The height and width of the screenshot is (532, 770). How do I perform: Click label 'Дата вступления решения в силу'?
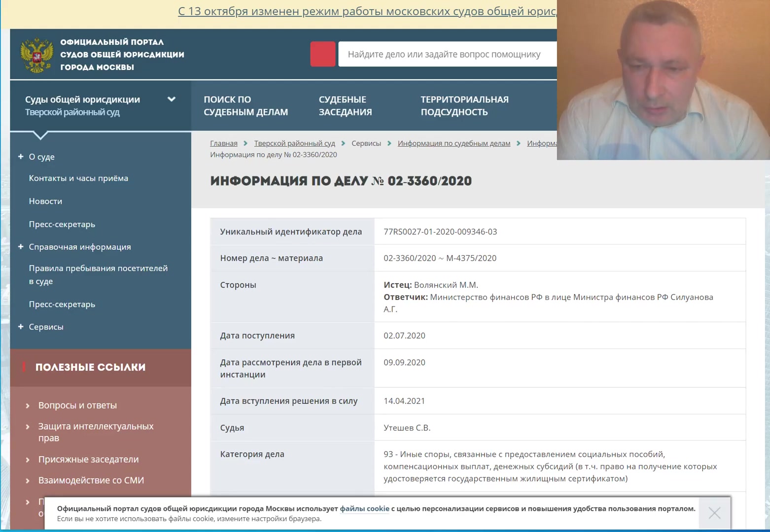click(x=288, y=401)
